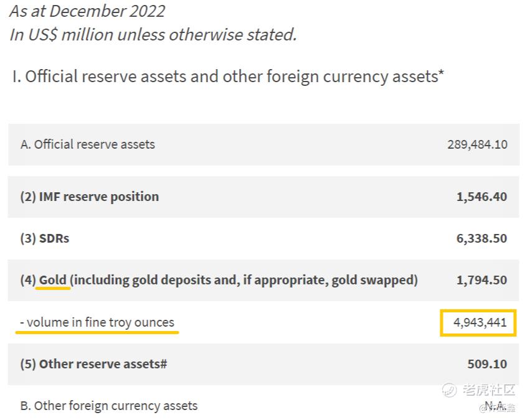Click the "As at December 2022" date line
Viewport: 525px width, 420px height.
coord(87,11)
